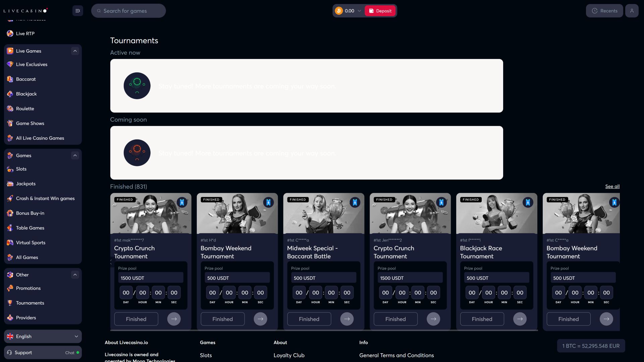Image resolution: width=644 pixels, height=362 pixels.
Task: Click the 'About Livecasino.io' footer heading
Action: (x=126, y=343)
